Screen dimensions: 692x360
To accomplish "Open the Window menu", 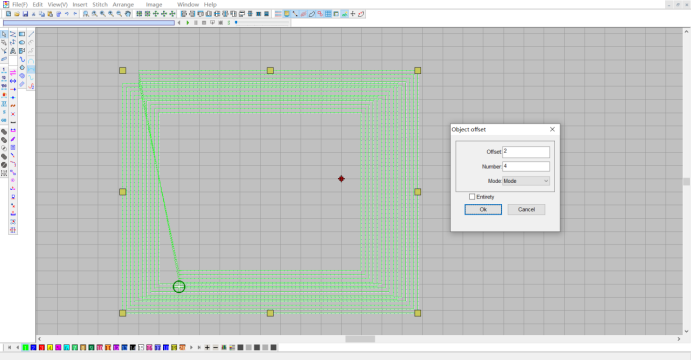I will tap(188, 4).
